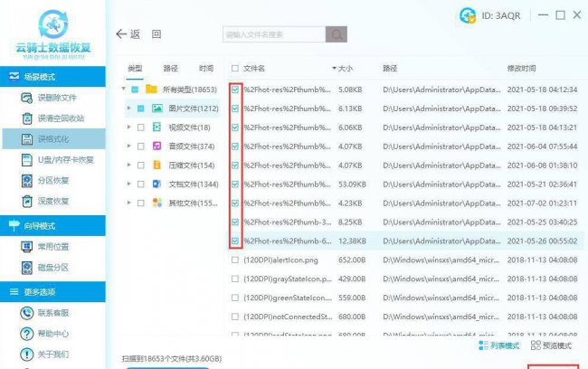This screenshot has height=369, width=588.
Task: Expand the 图片文件(1212) node
Action: (x=128, y=109)
